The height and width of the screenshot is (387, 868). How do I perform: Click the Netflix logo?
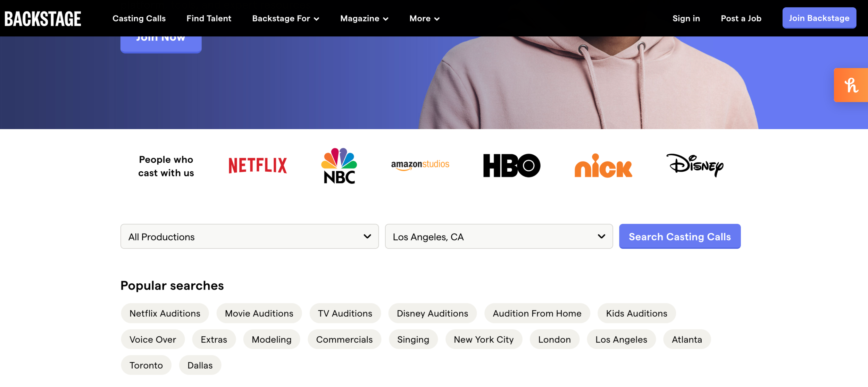click(x=258, y=165)
